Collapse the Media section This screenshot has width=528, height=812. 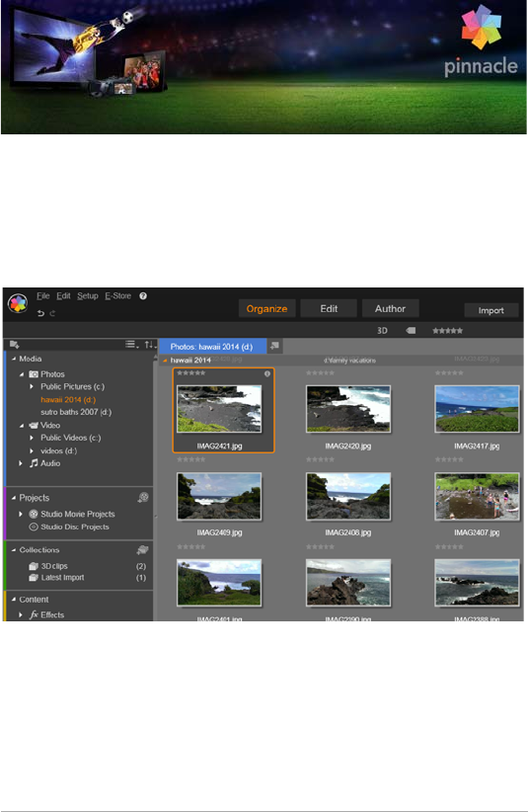tap(14, 359)
